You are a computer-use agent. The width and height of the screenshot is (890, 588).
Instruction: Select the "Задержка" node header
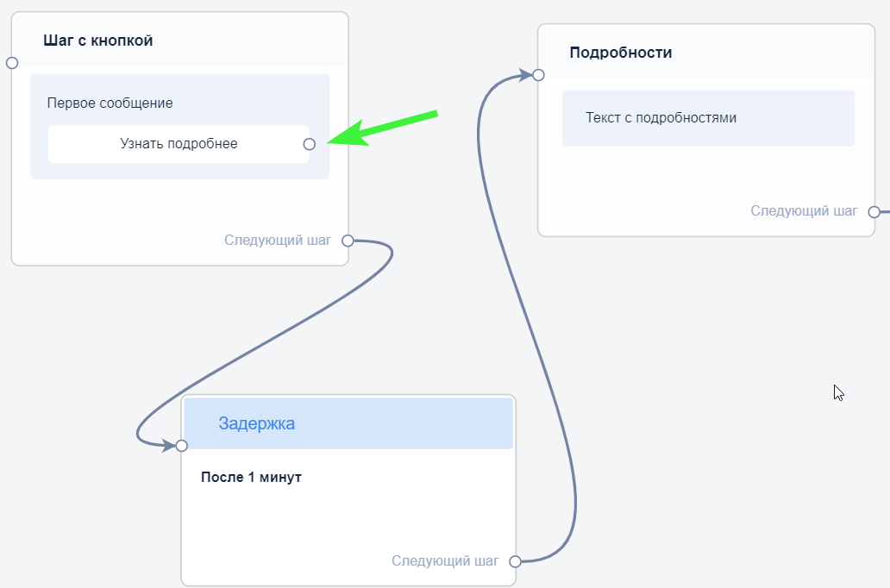[256, 423]
